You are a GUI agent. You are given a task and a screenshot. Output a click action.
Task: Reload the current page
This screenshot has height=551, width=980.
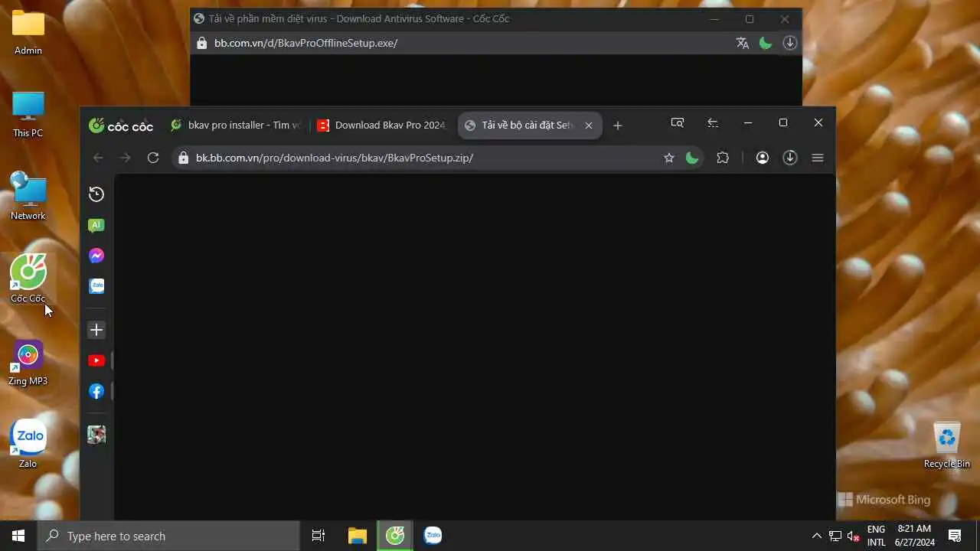pos(153,158)
